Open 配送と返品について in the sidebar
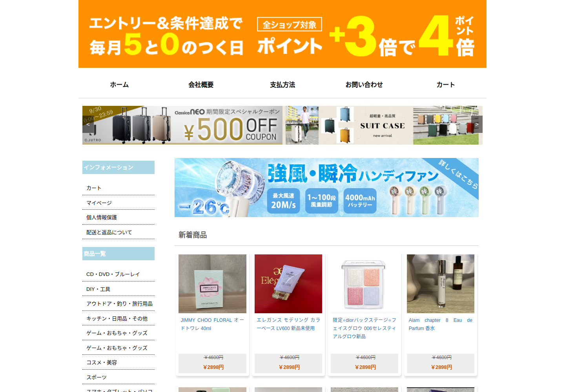Image resolution: width=565 pixels, height=392 pixels. [x=109, y=232]
